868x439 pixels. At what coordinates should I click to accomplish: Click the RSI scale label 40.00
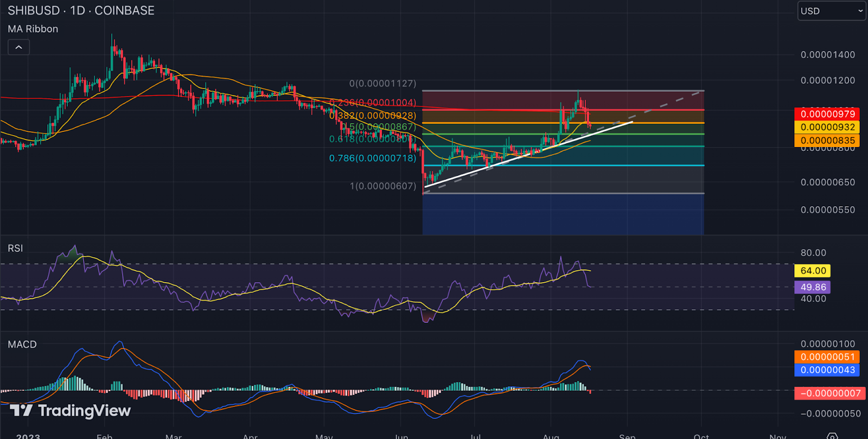(813, 298)
